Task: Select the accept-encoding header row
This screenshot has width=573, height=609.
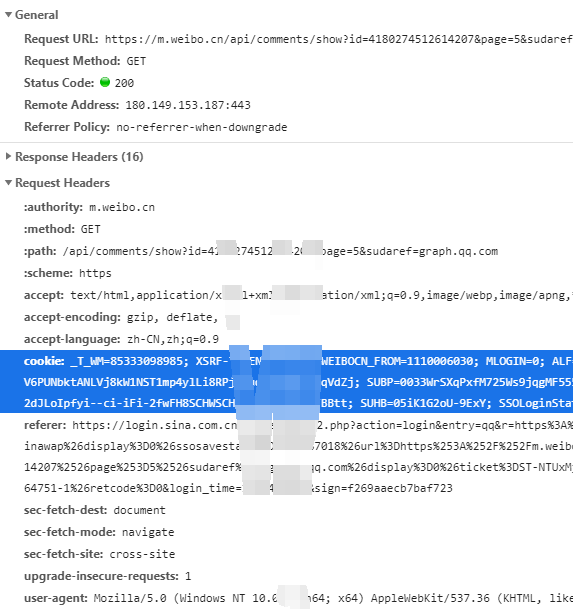Action: 121,317
